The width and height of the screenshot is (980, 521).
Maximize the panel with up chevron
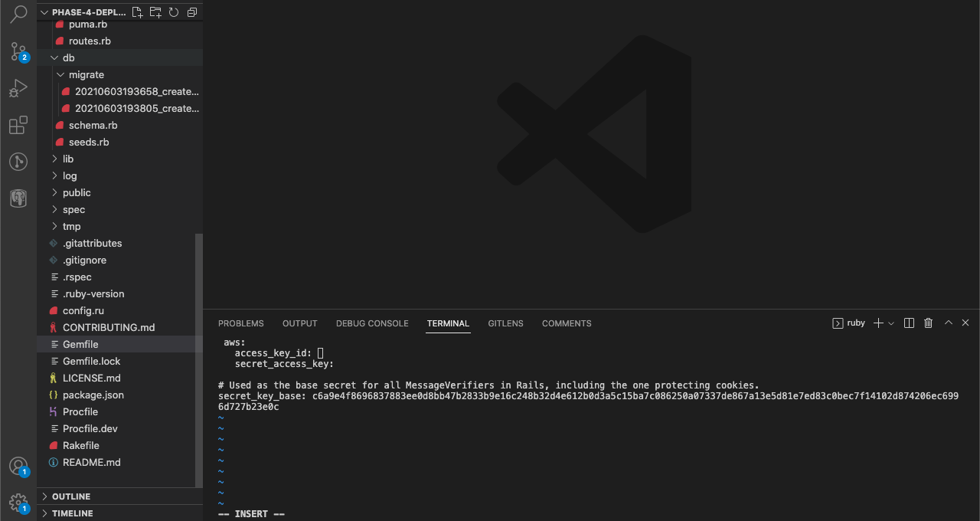[949, 323]
